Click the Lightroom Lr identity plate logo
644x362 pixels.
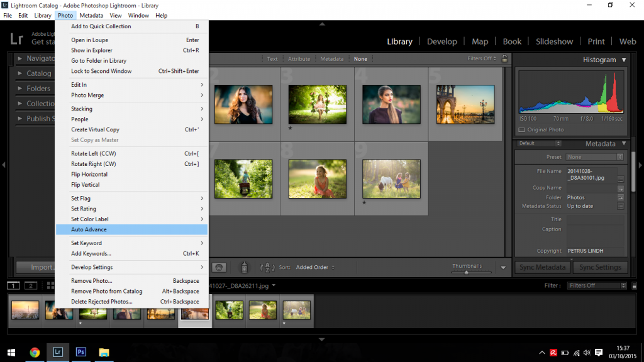17,39
